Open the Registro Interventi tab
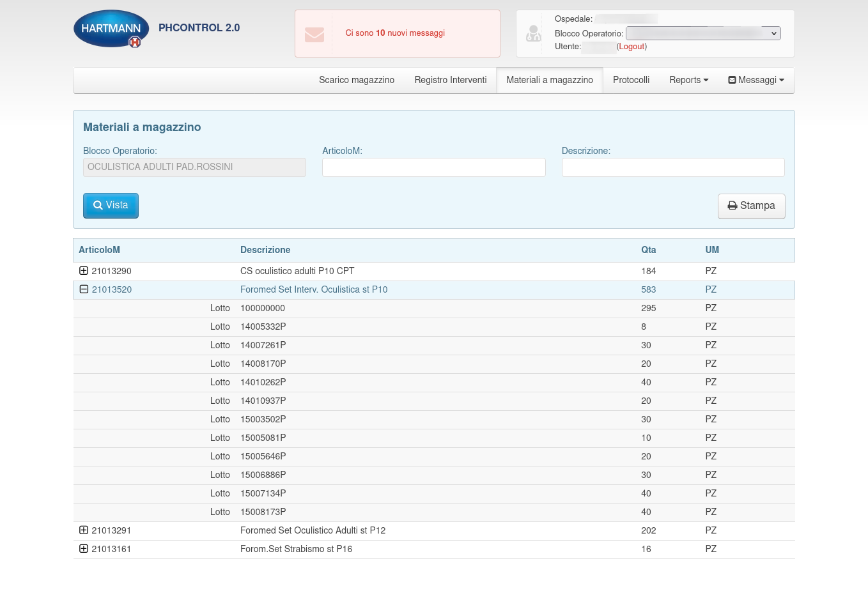 click(450, 80)
